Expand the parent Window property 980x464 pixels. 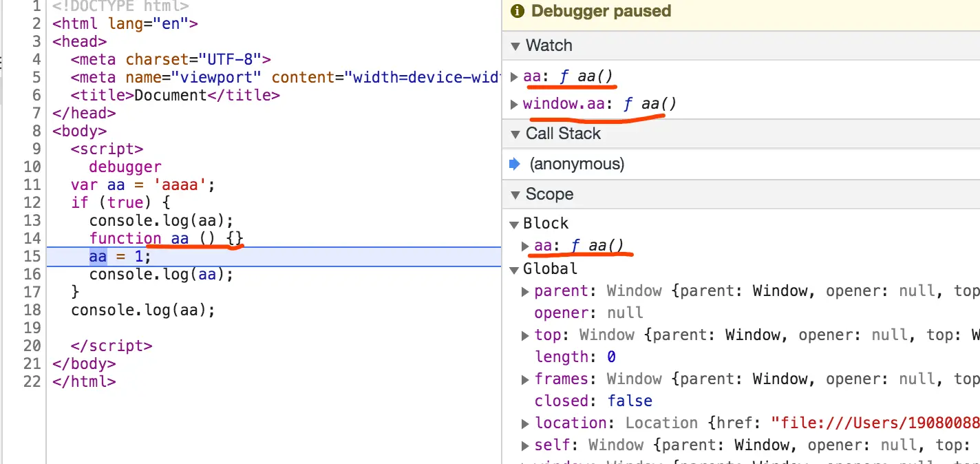click(525, 291)
